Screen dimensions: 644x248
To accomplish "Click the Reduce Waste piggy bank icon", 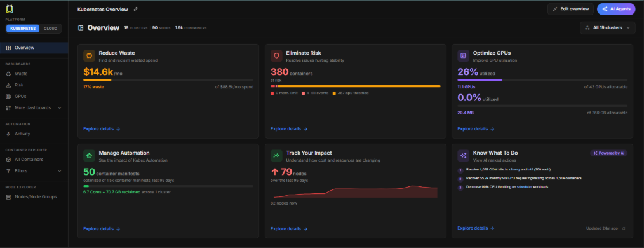I will [x=89, y=55].
